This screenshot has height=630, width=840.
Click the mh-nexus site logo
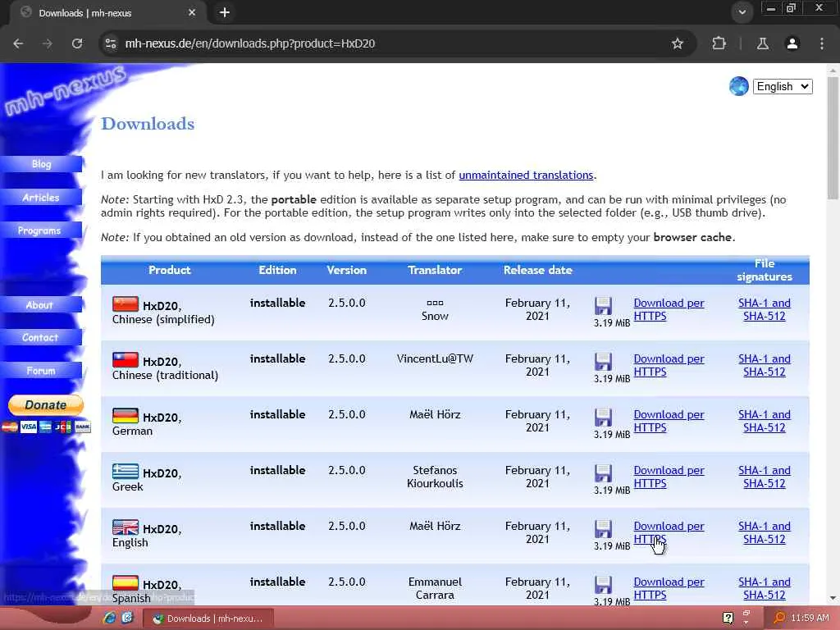coord(64,90)
